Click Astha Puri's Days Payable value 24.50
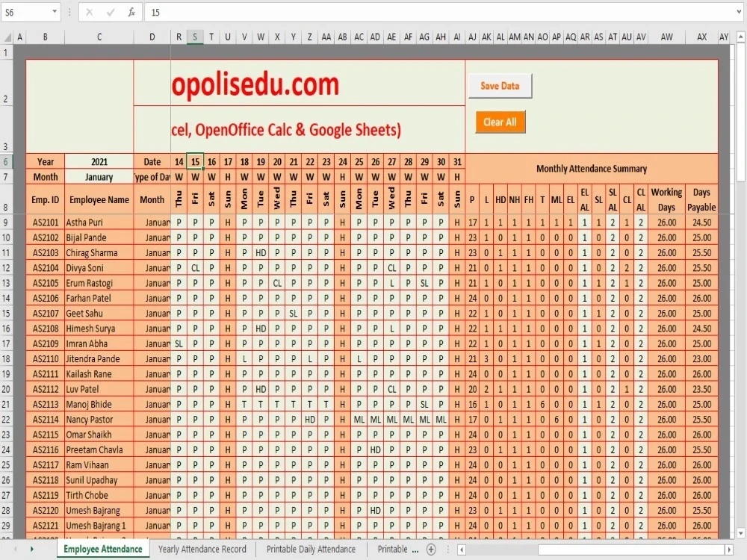747x560 pixels. click(x=701, y=223)
